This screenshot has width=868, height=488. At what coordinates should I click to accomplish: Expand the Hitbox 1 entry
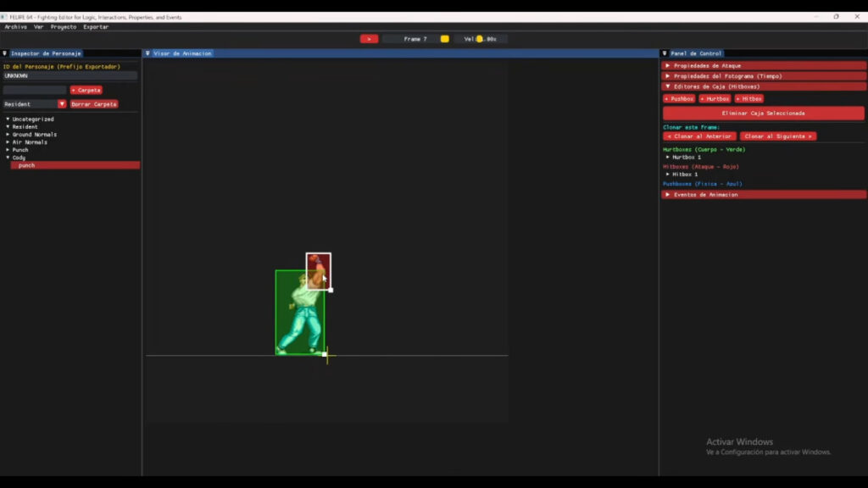668,175
